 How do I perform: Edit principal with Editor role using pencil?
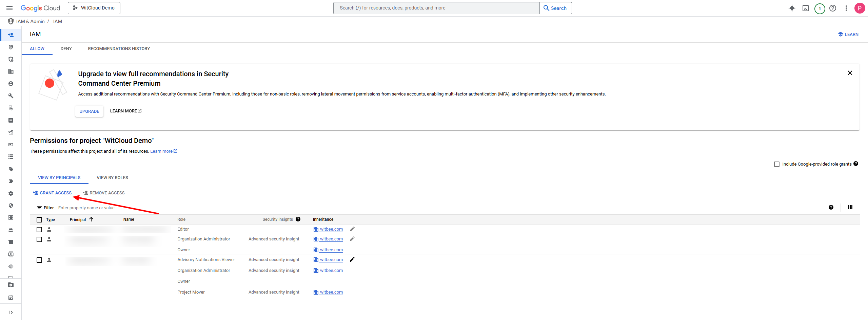click(352, 229)
